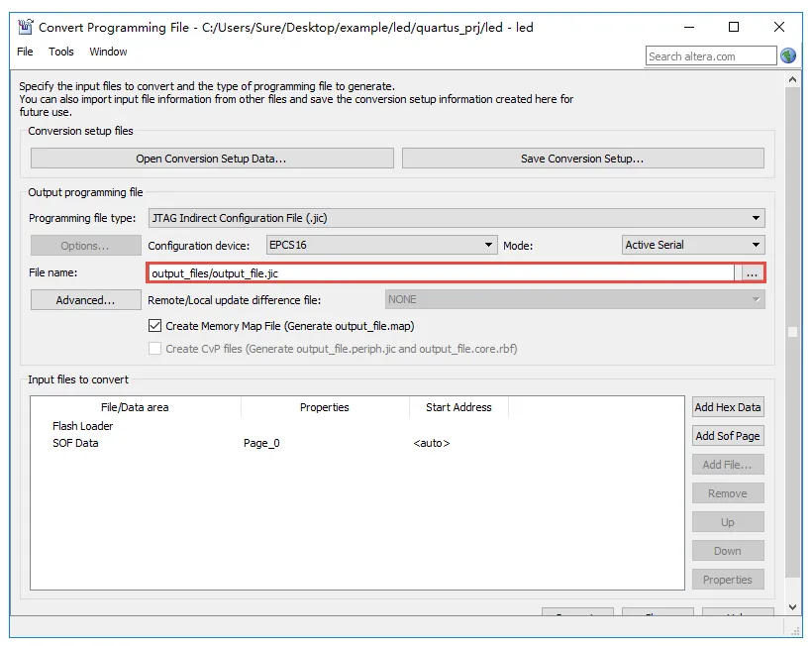Click the Properties column header
The image size is (812, 646).
[325, 407]
